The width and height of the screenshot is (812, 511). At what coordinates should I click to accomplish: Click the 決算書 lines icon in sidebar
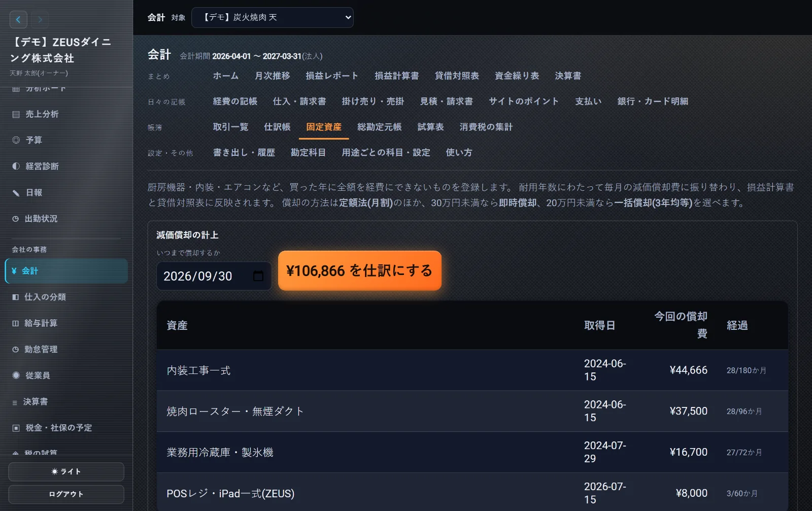15,402
